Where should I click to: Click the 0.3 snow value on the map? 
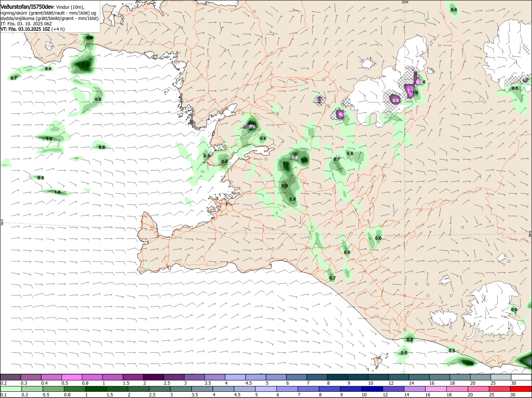point(319,100)
